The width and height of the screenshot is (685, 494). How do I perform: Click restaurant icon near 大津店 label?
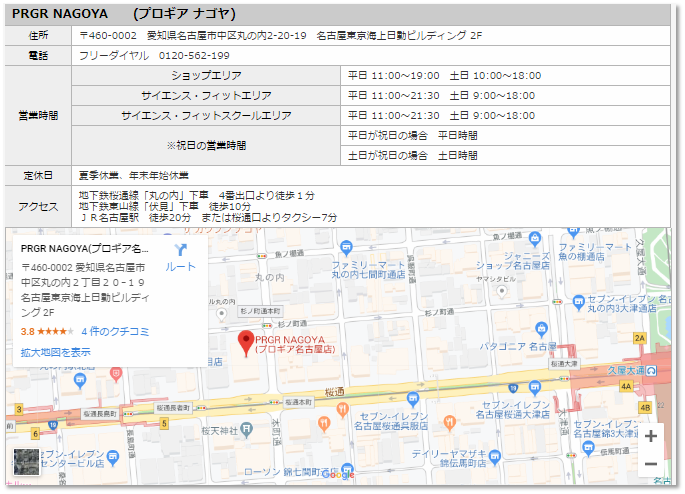[450, 422]
